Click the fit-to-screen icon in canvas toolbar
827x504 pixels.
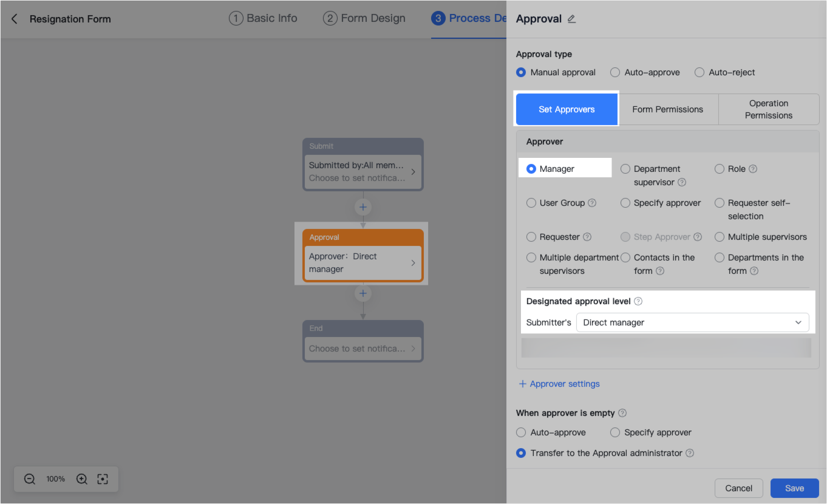(x=102, y=479)
